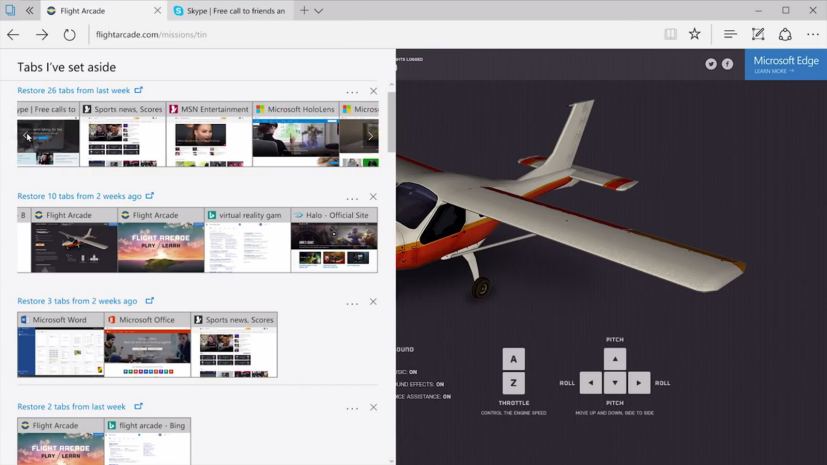The image size is (827, 465).
Task: Open the Hub icon in toolbar
Action: pyautogui.click(x=730, y=34)
